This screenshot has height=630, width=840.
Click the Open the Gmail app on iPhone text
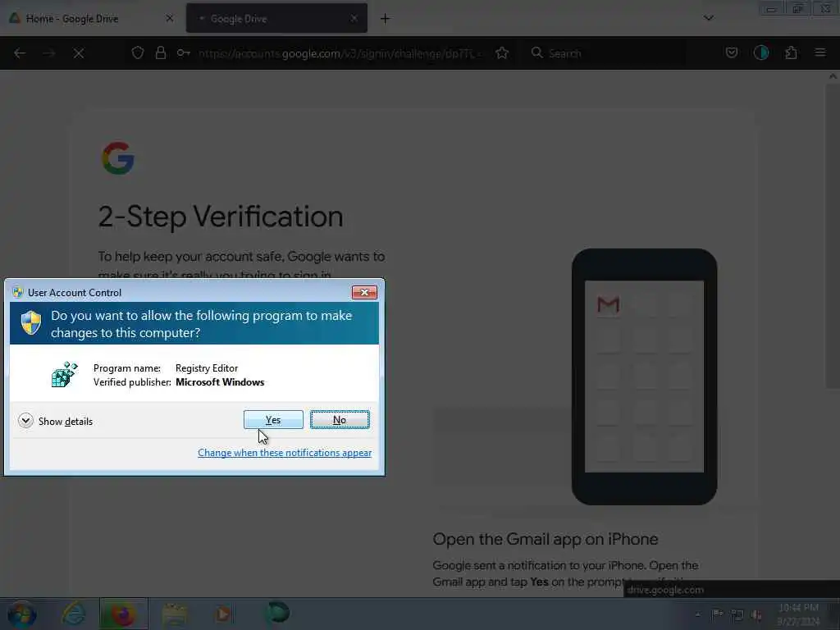pyautogui.click(x=546, y=539)
